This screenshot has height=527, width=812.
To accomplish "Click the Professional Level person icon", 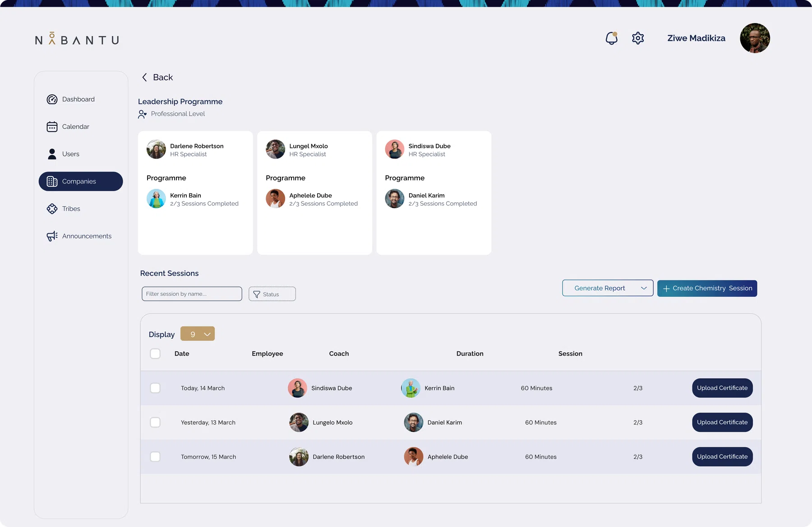I will pos(142,114).
